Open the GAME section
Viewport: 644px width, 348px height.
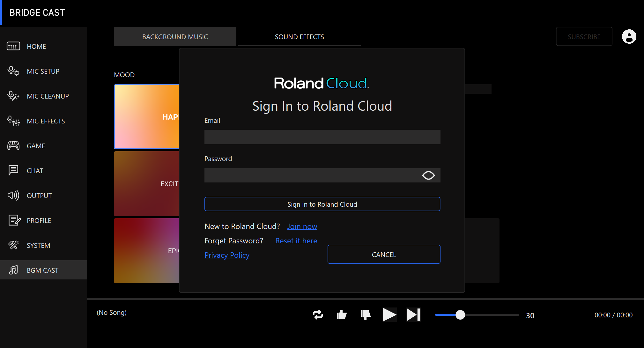43,146
